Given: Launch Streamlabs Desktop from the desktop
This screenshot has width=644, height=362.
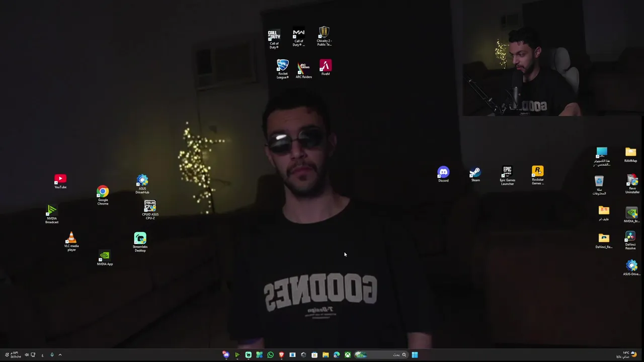Looking at the screenshot, I should coord(140,242).
